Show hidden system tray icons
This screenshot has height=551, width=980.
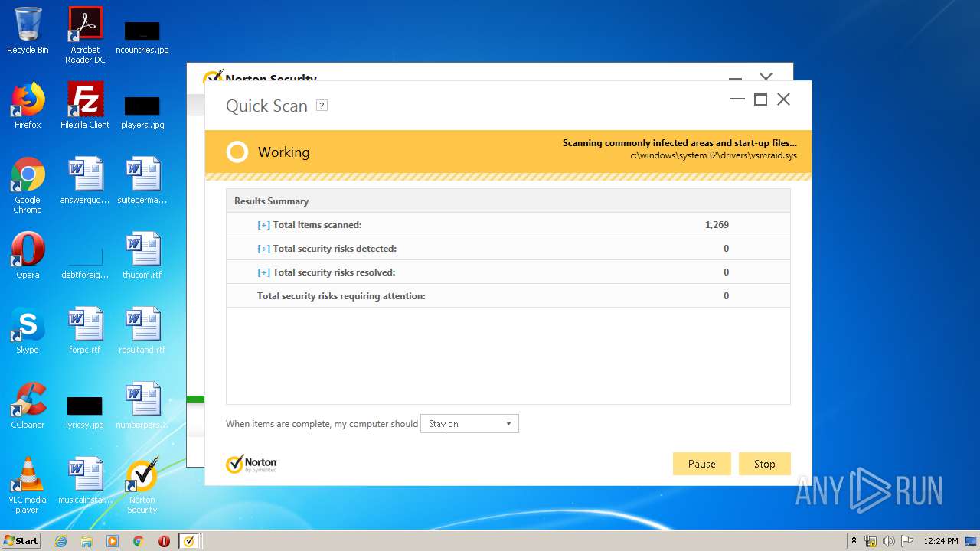[x=854, y=541]
